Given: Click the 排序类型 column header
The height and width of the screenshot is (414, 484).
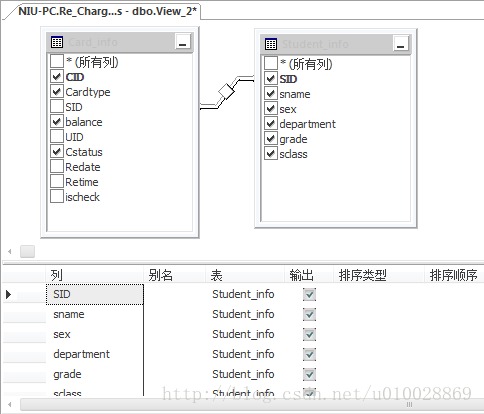Looking at the screenshot, I should pyautogui.click(x=379, y=275).
